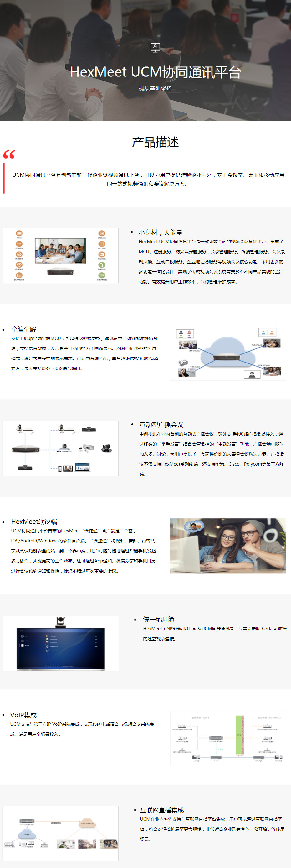This screenshot has height=868, width=291.
Task: Click the paragraph beginning 中创视讯在业内首创的互动式广播会议
Action: tap(212, 454)
